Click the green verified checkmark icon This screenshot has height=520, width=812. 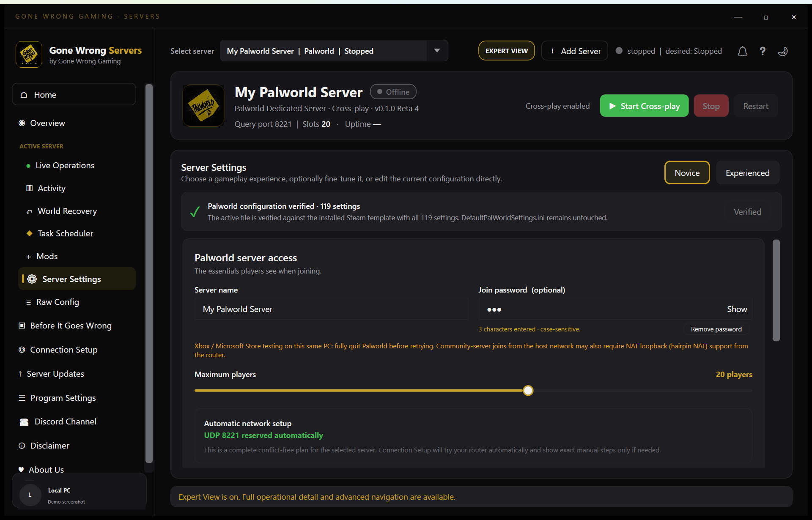(195, 211)
